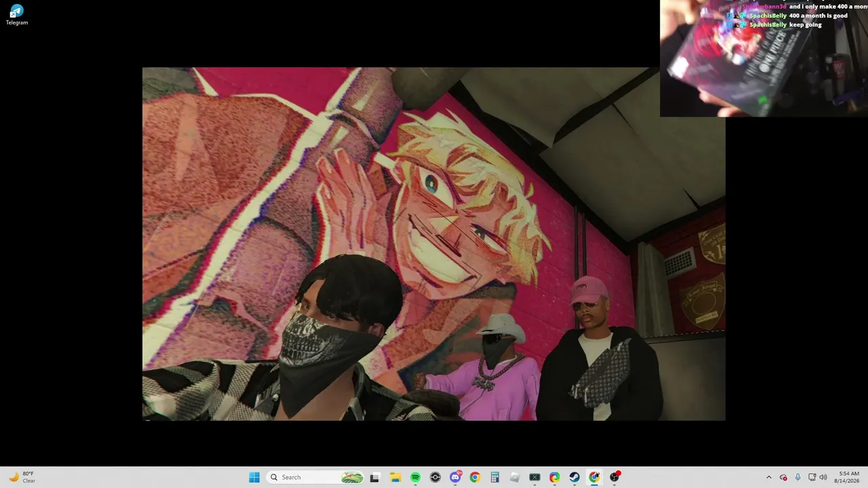Screen dimensions: 868x488
Task: Switch to the active Chrome profile window
Action: 594,477
